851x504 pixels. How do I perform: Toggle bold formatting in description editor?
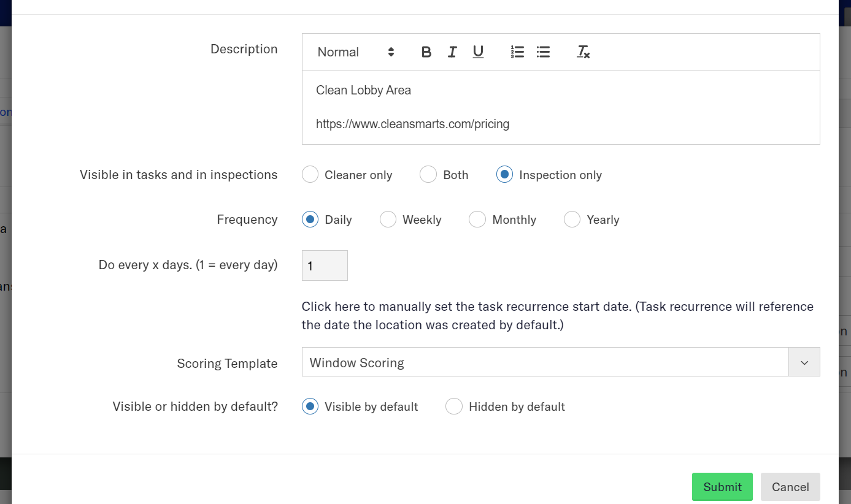coord(426,52)
